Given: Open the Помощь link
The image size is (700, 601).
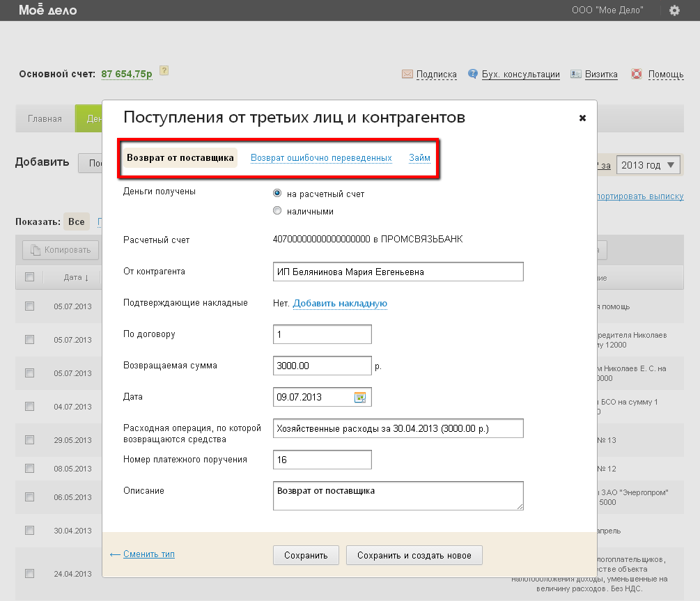Looking at the screenshot, I should (x=666, y=74).
